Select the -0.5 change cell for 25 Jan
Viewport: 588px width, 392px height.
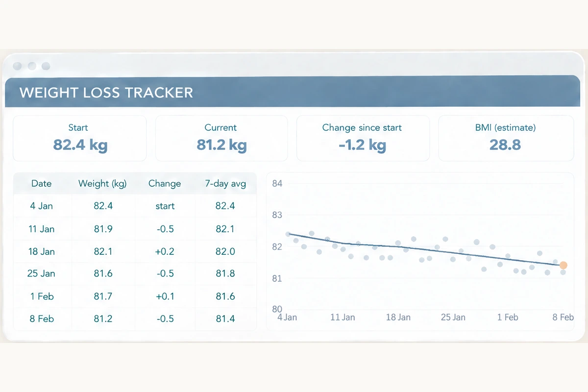pos(165,273)
